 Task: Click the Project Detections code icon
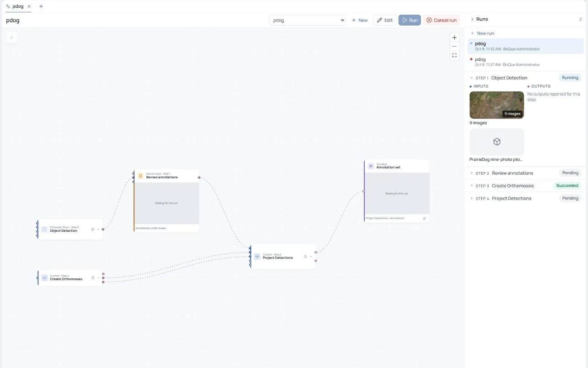[x=257, y=256]
